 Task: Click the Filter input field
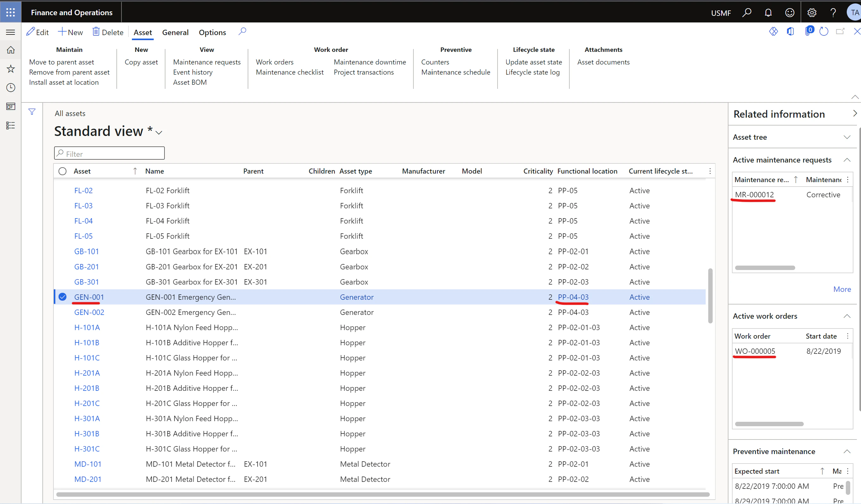[x=109, y=154]
